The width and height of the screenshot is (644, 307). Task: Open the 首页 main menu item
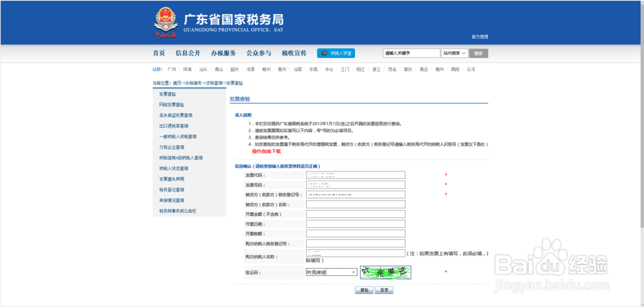pyautogui.click(x=159, y=53)
